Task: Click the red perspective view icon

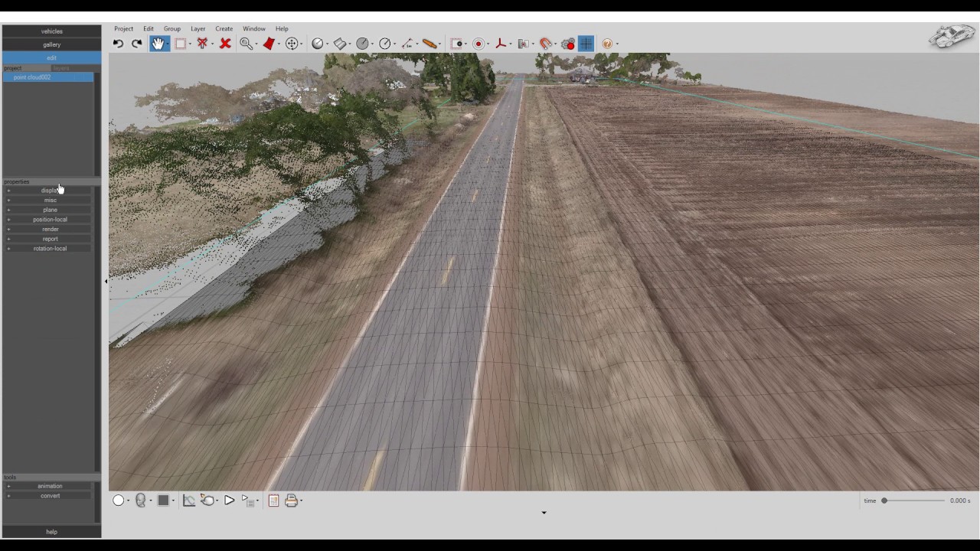Action: [x=269, y=44]
